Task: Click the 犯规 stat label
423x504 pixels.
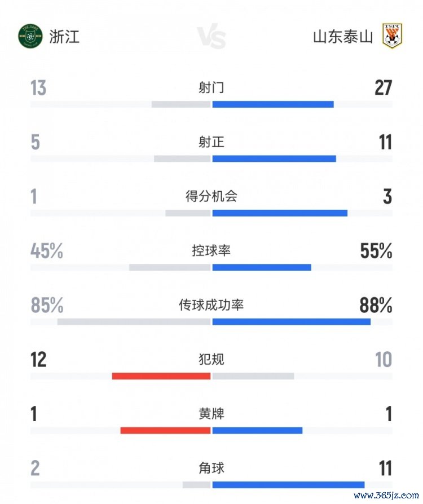Action: coord(211,359)
